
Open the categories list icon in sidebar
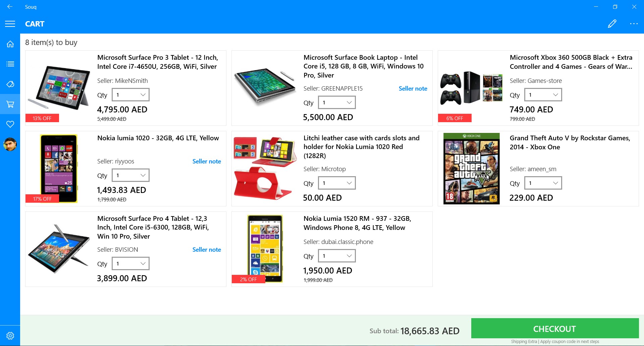(10, 64)
